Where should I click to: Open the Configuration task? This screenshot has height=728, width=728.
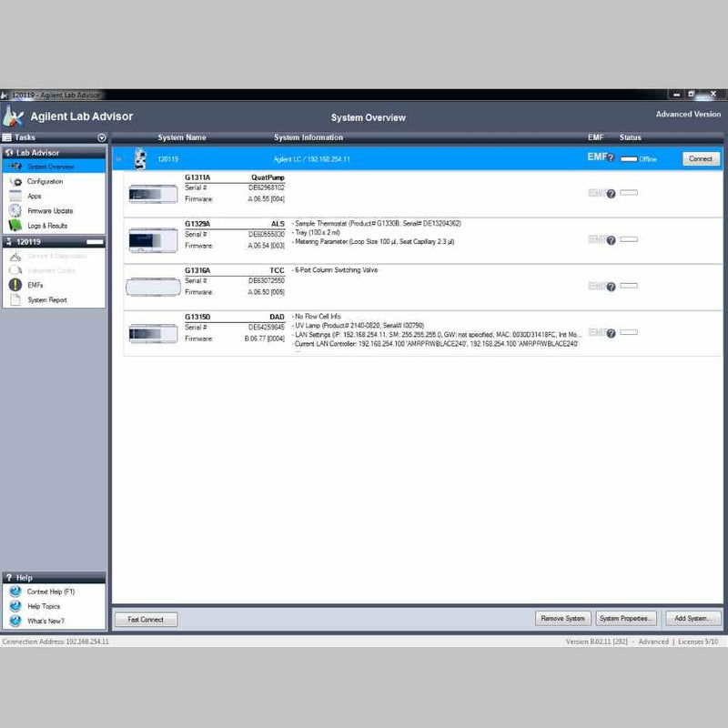click(45, 181)
